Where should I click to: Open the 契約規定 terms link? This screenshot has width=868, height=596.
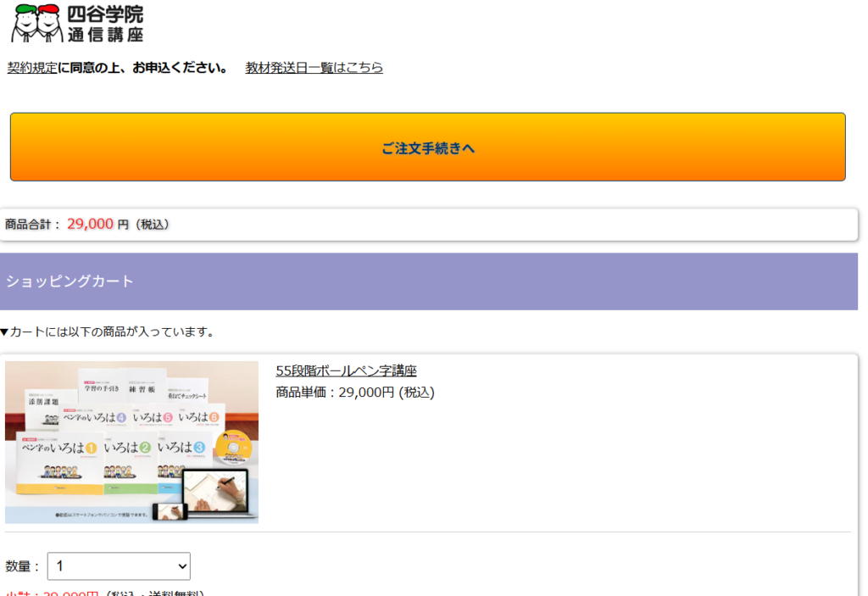32,68
